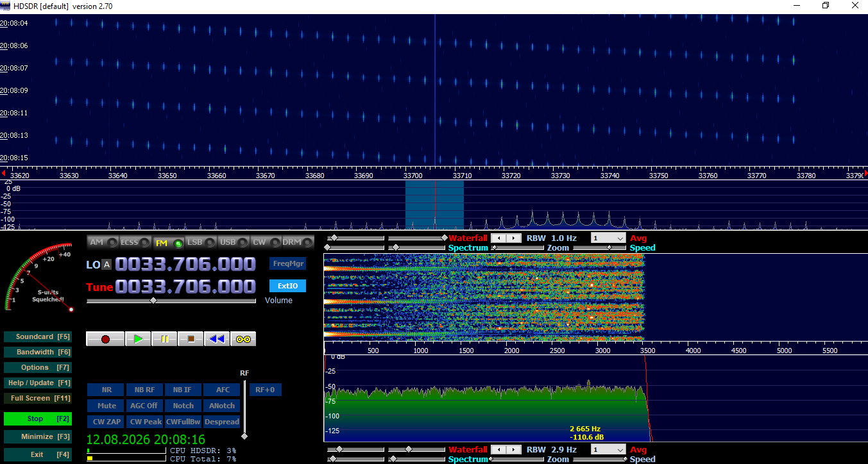This screenshot has height=464, width=868.
Task: Click the green Stop [F2] button
Action: tap(37, 418)
